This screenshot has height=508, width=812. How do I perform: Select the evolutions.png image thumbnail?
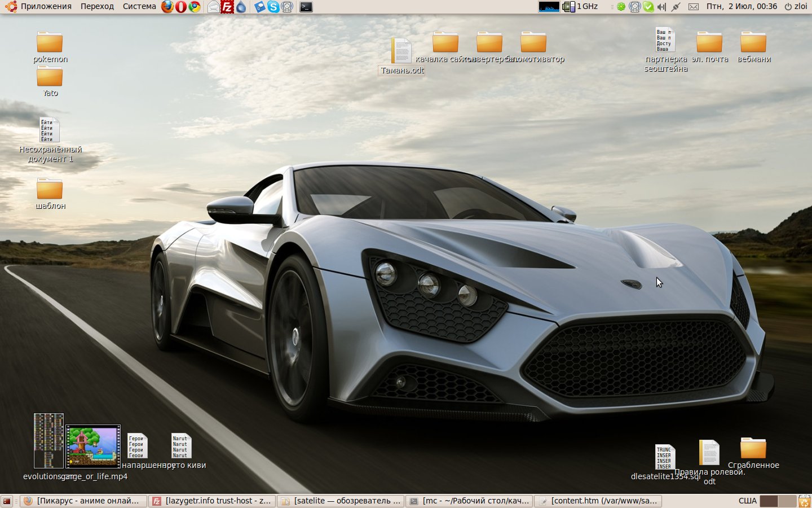click(x=48, y=441)
